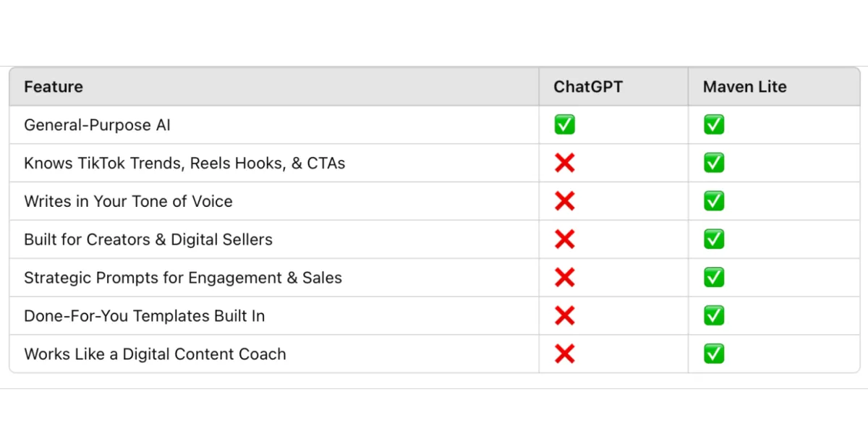
Task: Click Maven Lite check for Digital Content Coach
Action: coord(714,354)
